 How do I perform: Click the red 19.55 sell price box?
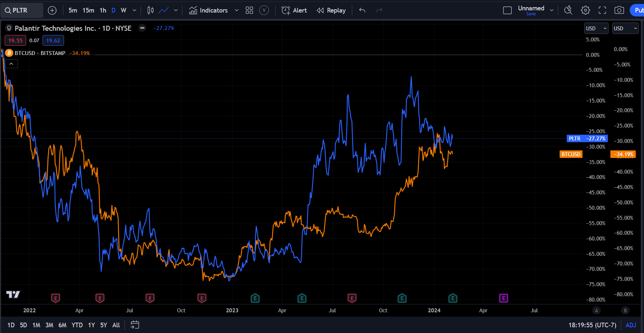pyautogui.click(x=15, y=40)
